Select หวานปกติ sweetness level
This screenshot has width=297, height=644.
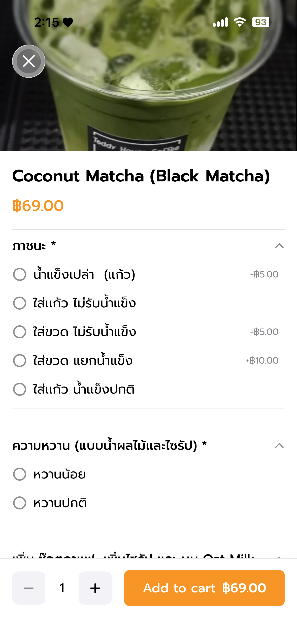(x=148, y=503)
